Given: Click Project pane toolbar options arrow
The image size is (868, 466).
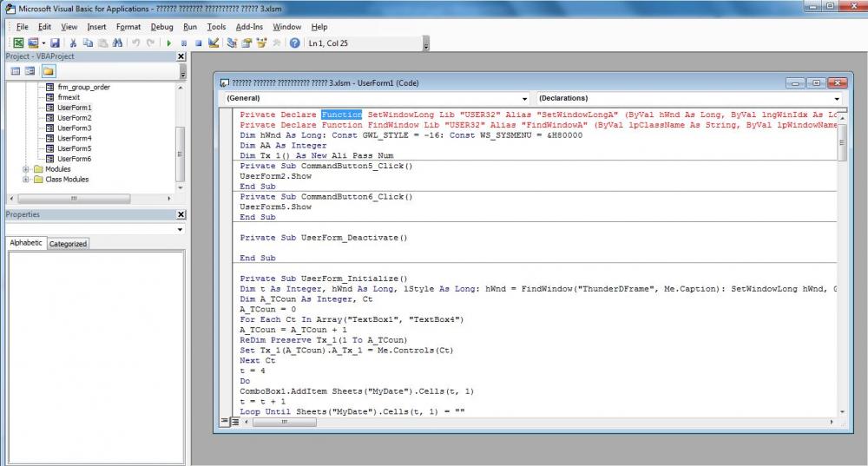Looking at the screenshot, I should point(183,73).
